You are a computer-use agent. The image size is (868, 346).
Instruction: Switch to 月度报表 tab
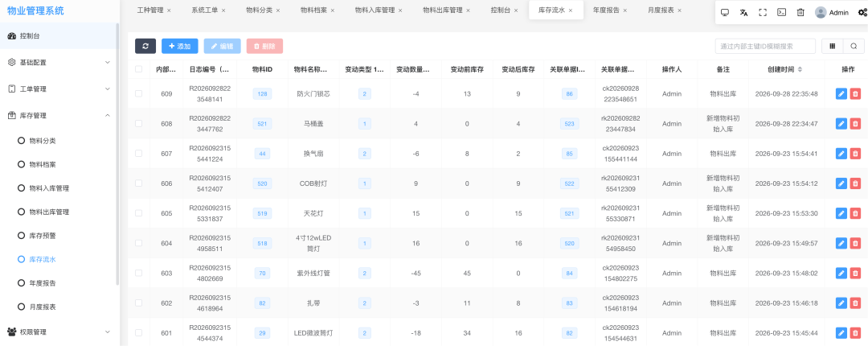click(x=661, y=10)
